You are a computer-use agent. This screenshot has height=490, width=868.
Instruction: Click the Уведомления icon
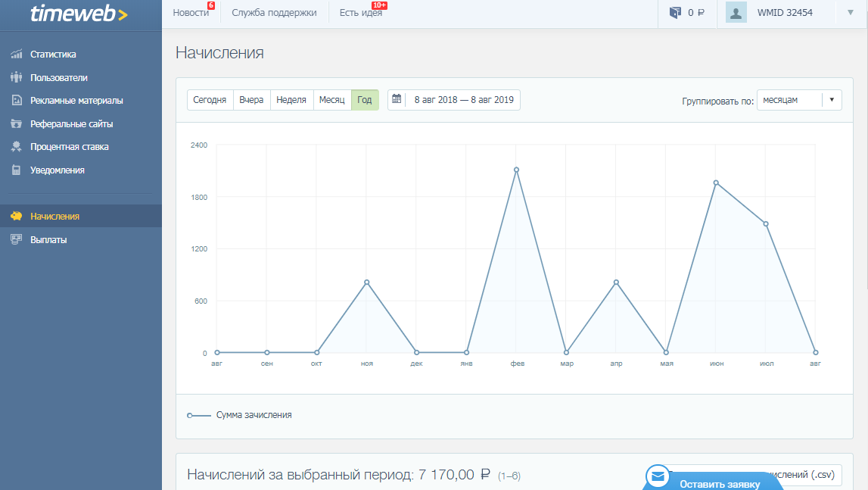tap(17, 170)
